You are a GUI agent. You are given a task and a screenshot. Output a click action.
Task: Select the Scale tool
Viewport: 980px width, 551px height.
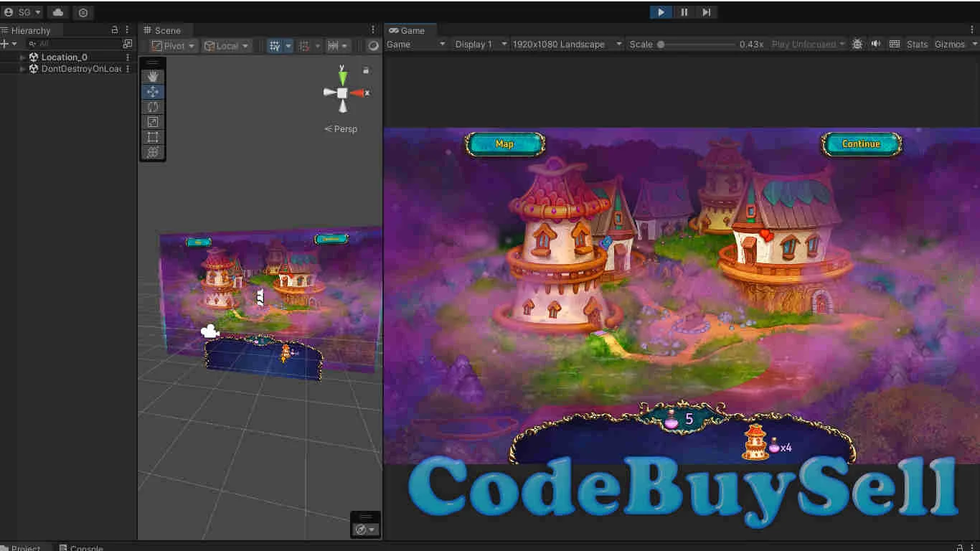[152, 122]
